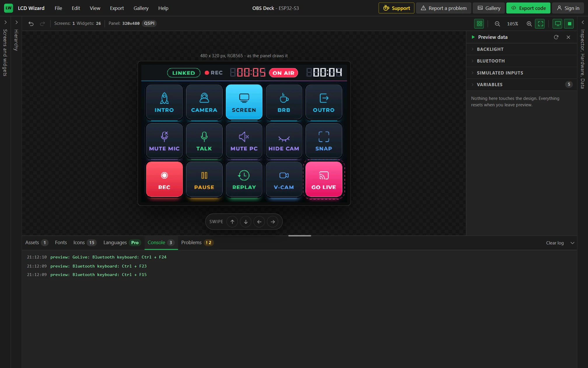
Task: Tap the BRB coffee cup button
Action: point(284,102)
